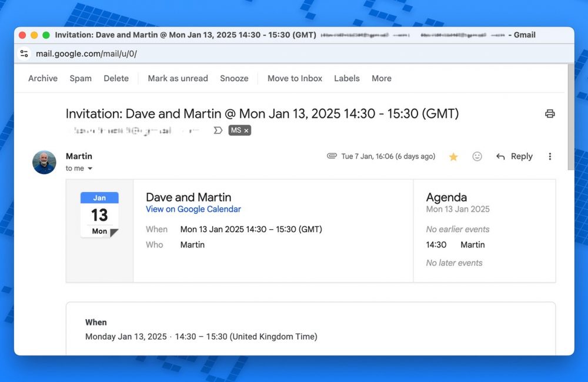Image resolution: width=588 pixels, height=382 pixels.
Task: Click the print icon
Action: [550, 114]
